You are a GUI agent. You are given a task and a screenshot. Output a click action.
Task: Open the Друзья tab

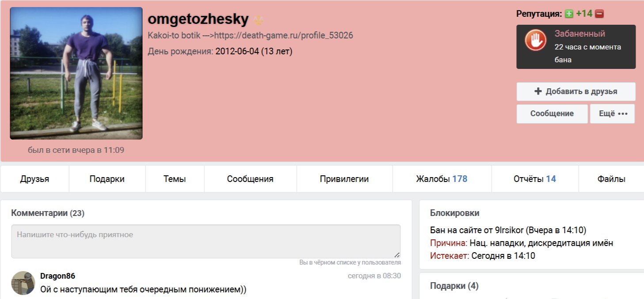click(x=34, y=179)
